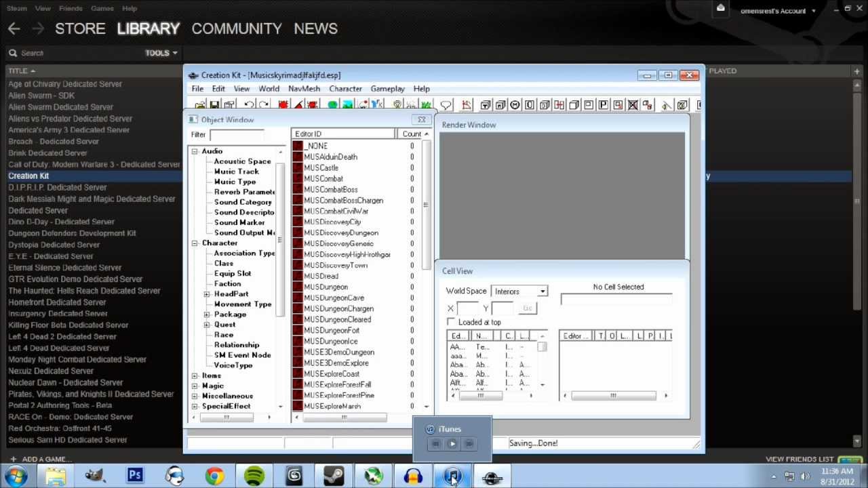Open Windows Start menu
The width and height of the screenshot is (868, 488).
(16, 476)
